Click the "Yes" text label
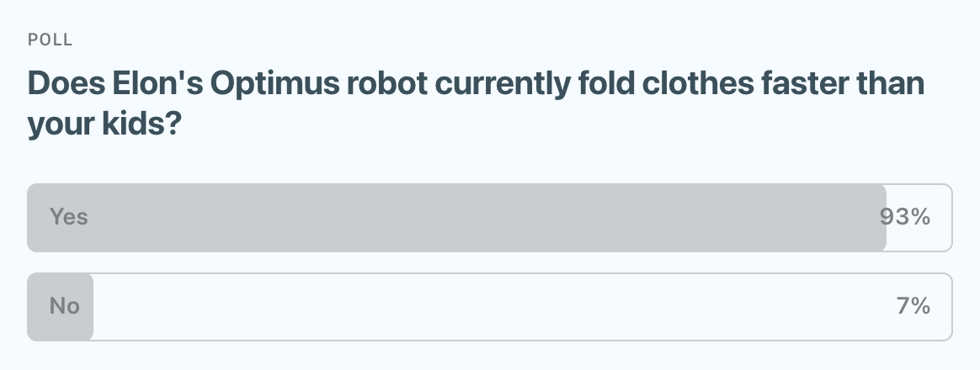 pyautogui.click(x=69, y=217)
